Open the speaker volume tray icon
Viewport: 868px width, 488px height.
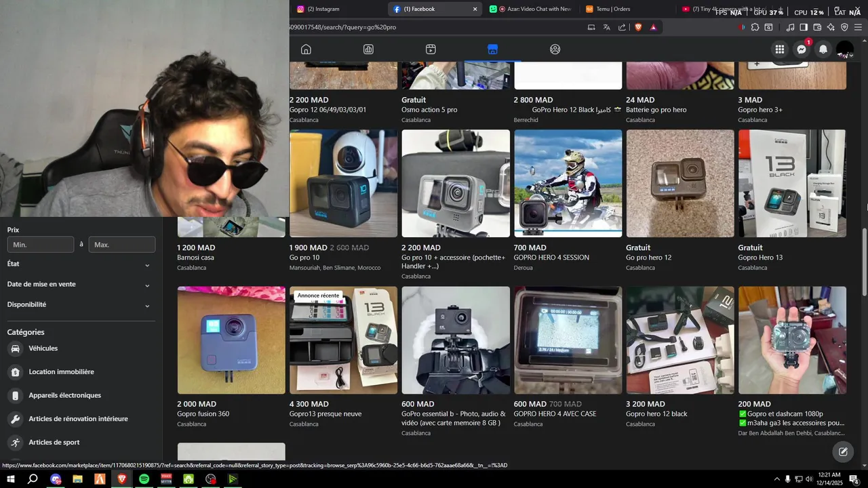point(808,479)
